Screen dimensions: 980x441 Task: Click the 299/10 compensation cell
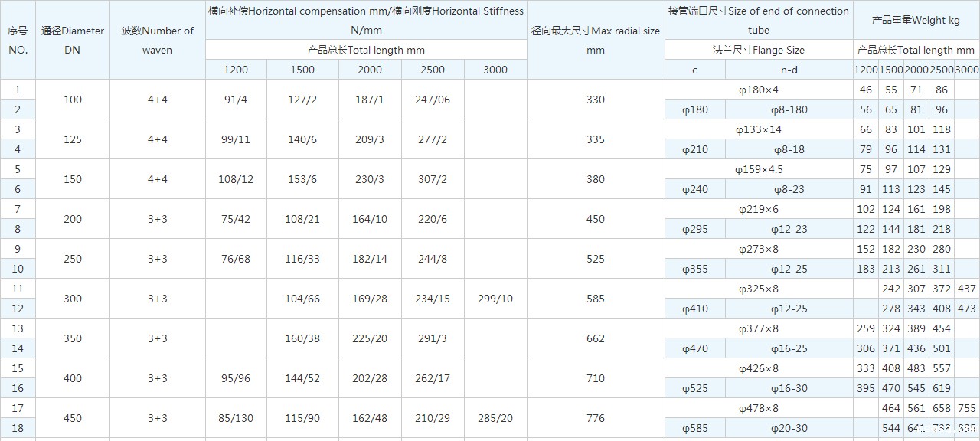495,299
